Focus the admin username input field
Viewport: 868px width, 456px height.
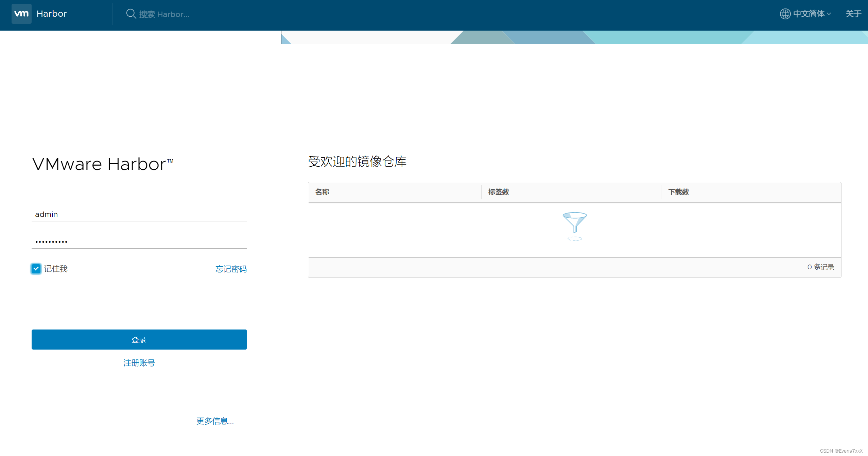click(139, 214)
